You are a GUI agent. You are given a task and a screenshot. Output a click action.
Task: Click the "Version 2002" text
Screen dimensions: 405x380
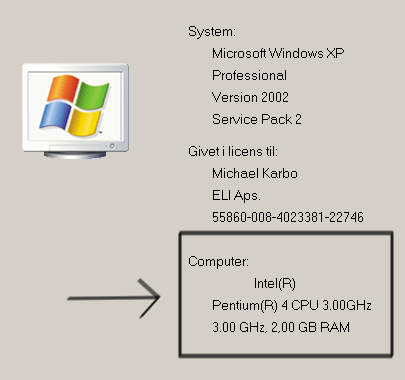click(250, 97)
